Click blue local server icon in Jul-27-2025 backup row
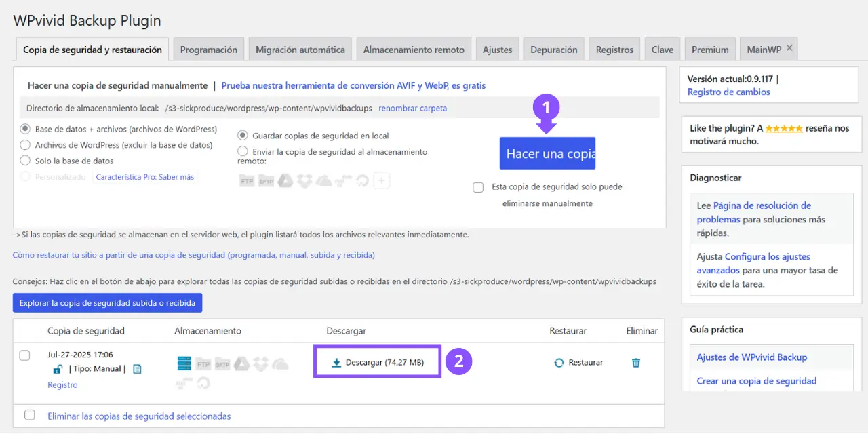Screen dimensions: 868x434 click(184, 363)
